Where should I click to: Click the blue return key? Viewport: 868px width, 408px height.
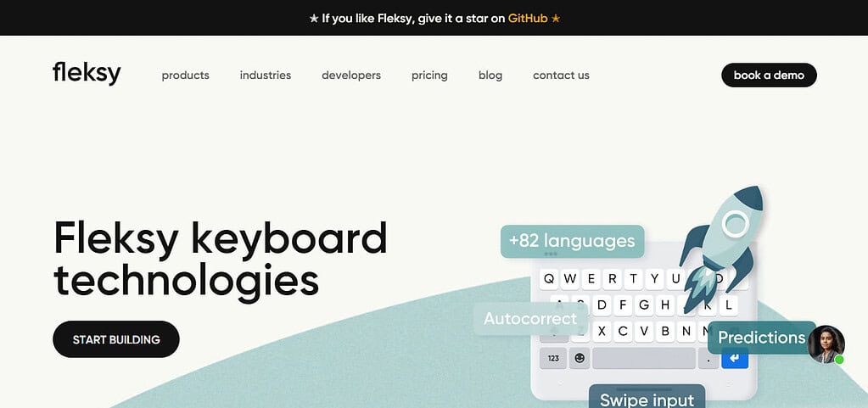point(735,358)
